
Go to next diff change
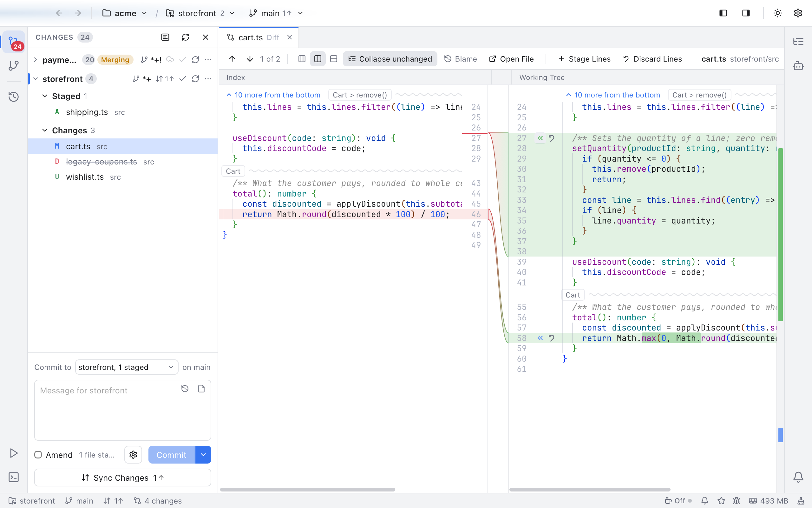point(250,59)
